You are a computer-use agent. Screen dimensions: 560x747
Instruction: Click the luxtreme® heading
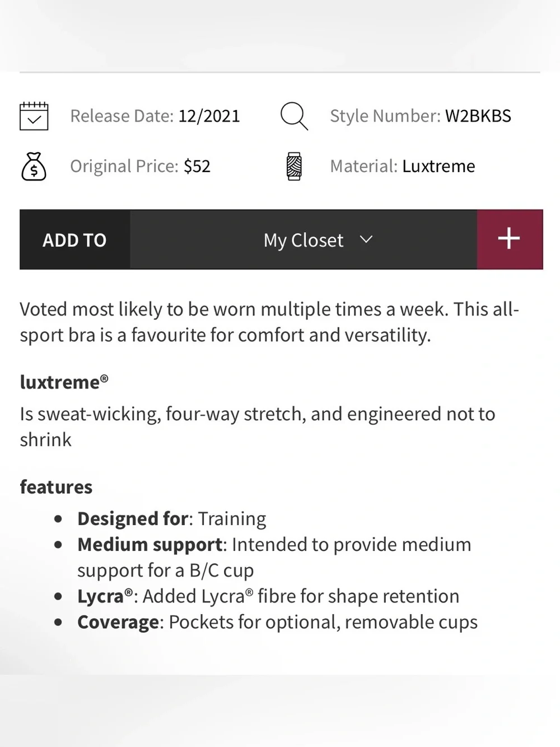[64, 382]
